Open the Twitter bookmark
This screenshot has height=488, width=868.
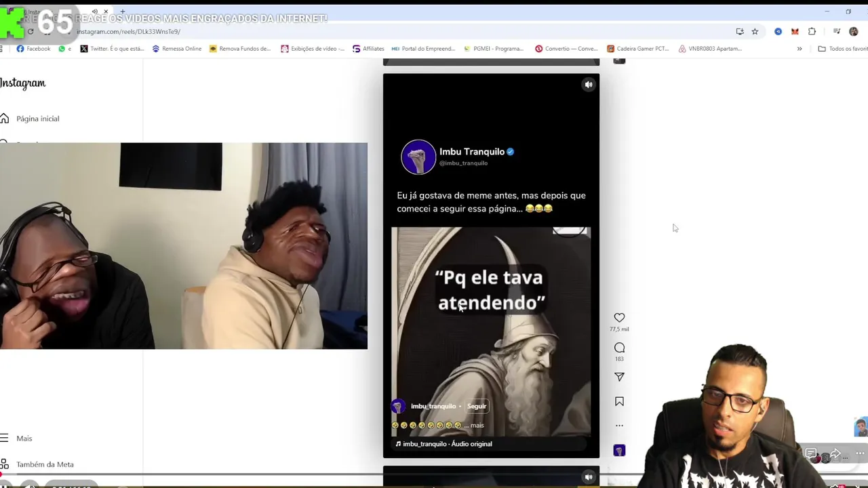tap(112, 49)
